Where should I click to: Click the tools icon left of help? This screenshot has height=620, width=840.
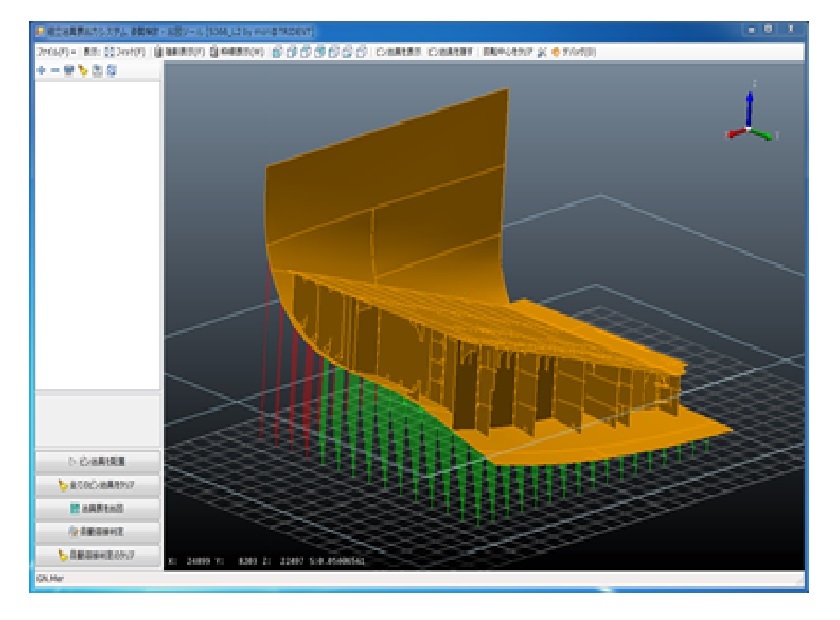pyautogui.click(x=542, y=52)
